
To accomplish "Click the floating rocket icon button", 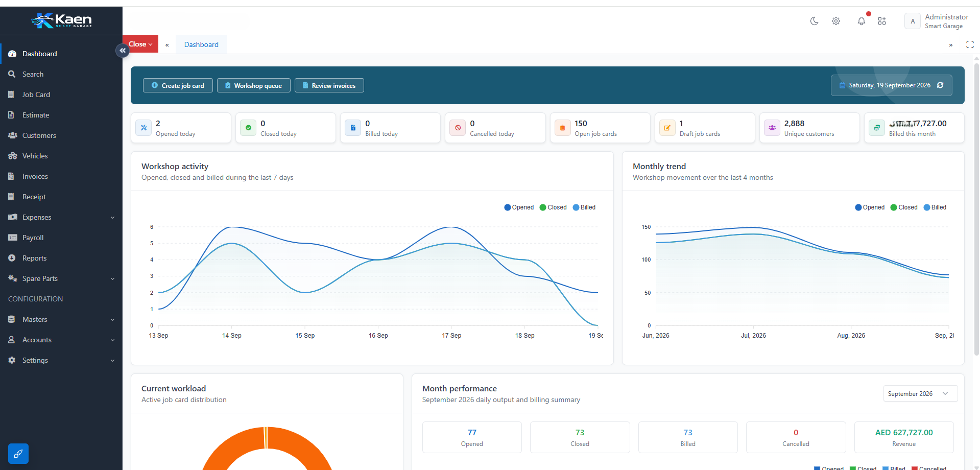I will [x=18, y=454].
